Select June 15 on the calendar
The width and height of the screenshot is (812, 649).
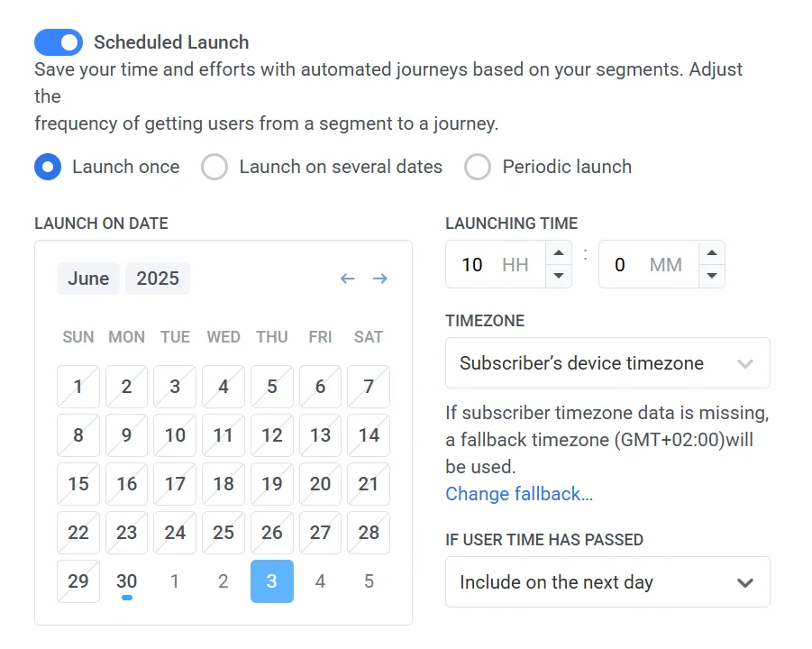(x=78, y=484)
